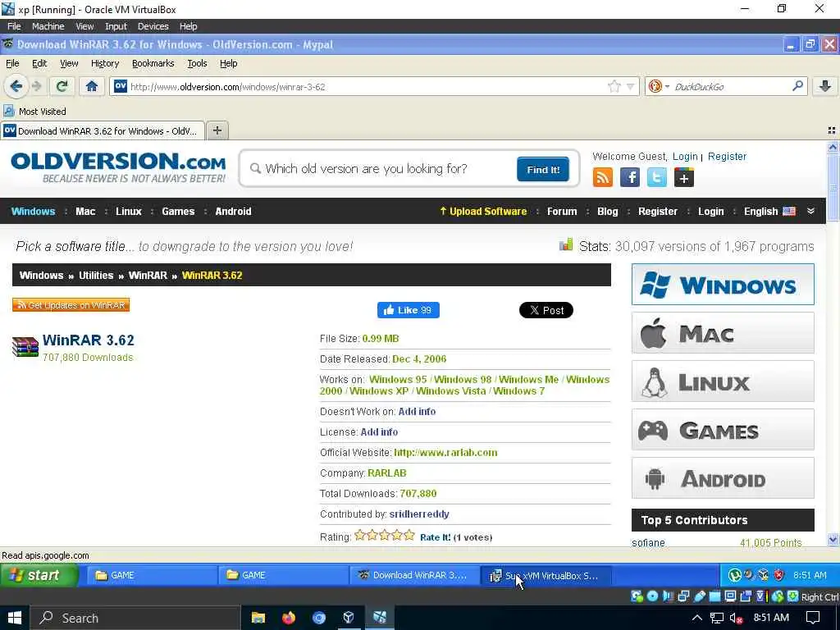
Task: Open the Forum link in the nav bar
Action: pyautogui.click(x=562, y=211)
